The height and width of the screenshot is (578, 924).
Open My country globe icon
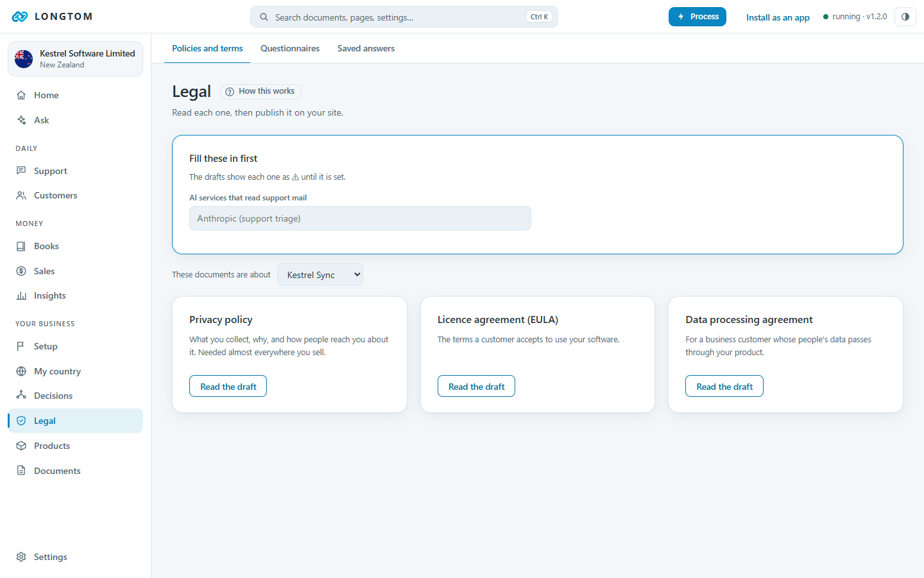tap(21, 371)
